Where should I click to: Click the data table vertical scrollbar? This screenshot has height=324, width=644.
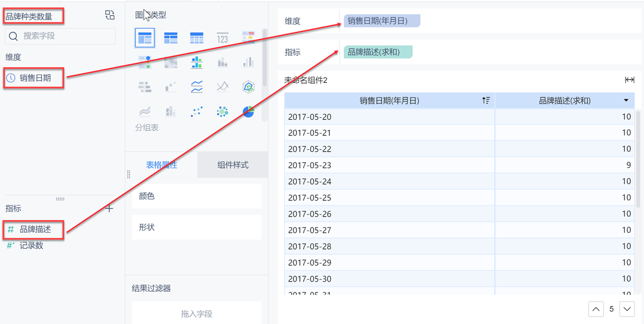638,159
